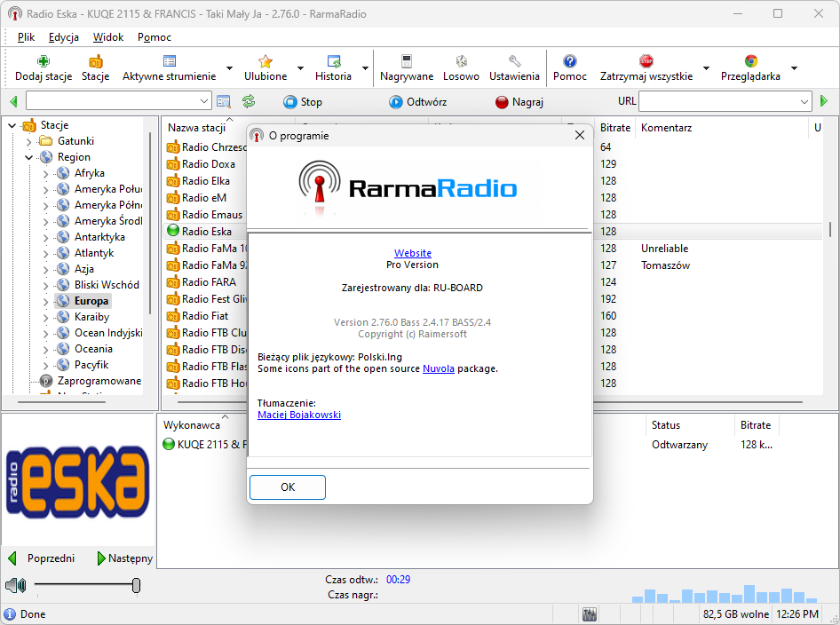Click the Wykonawca column header

pyautogui.click(x=192, y=424)
